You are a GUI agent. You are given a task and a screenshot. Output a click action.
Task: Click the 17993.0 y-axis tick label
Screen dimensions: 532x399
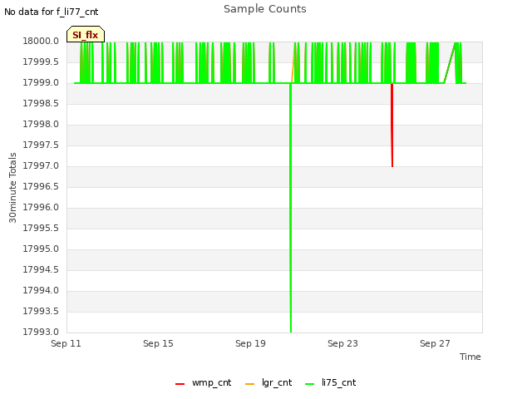tap(41, 332)
